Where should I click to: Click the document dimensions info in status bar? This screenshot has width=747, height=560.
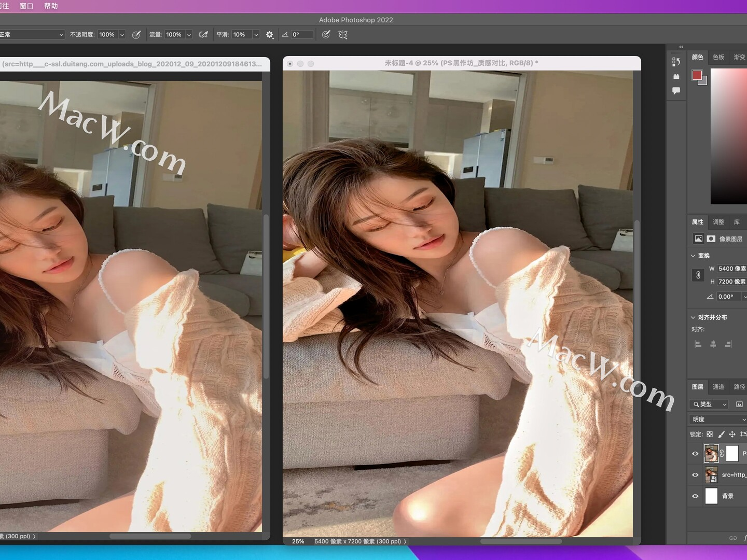[x=358, y=541]
